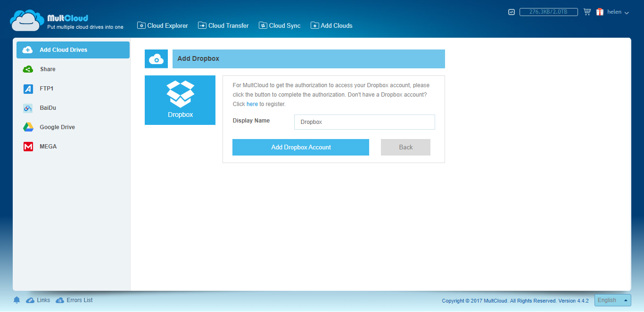Click the BaiDu cloud icon
This screenshot has height=312, width=644.
tap(28, 108)
